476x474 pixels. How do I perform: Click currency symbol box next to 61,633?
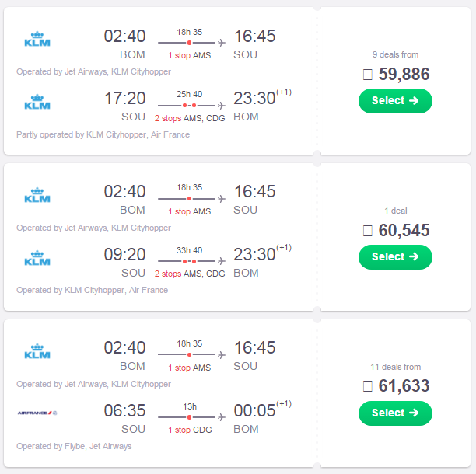point(368,386)
